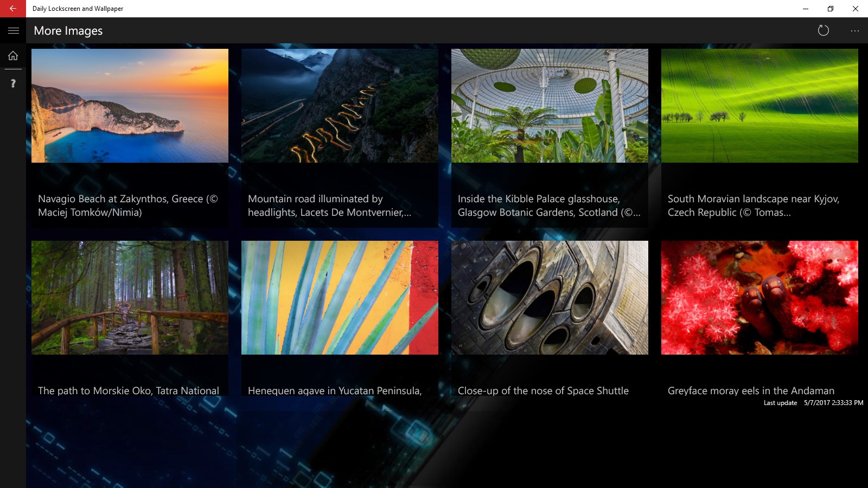
Task: Refresh the image list
Action: (x=823, y=30)
